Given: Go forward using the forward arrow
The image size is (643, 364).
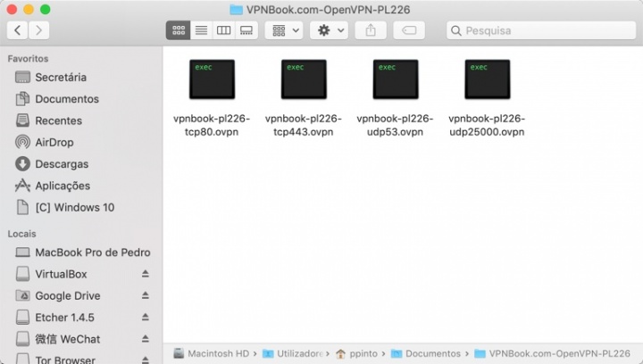Looking at the screenshot, I should tap(38, 30).
